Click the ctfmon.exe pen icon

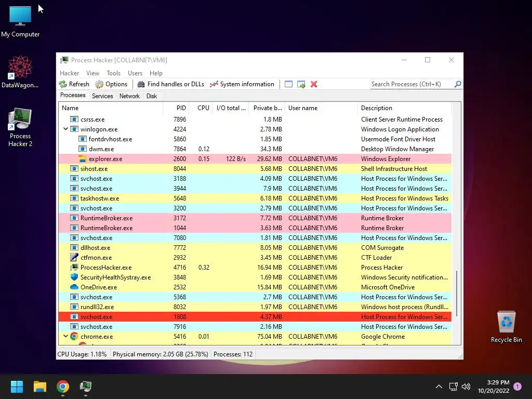pos(74,257)
